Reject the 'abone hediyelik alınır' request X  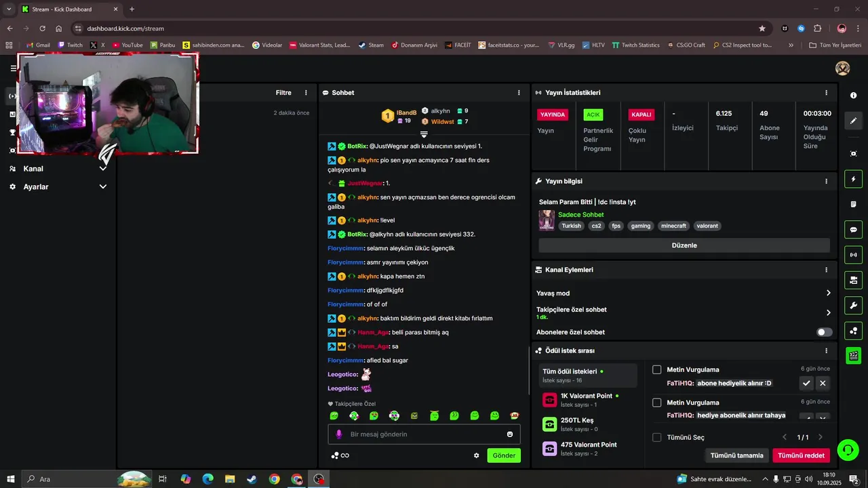point(823,383)
